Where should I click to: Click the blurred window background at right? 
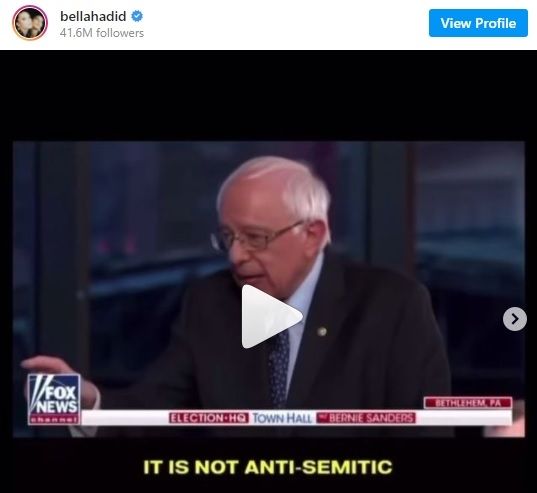(469, 240)
